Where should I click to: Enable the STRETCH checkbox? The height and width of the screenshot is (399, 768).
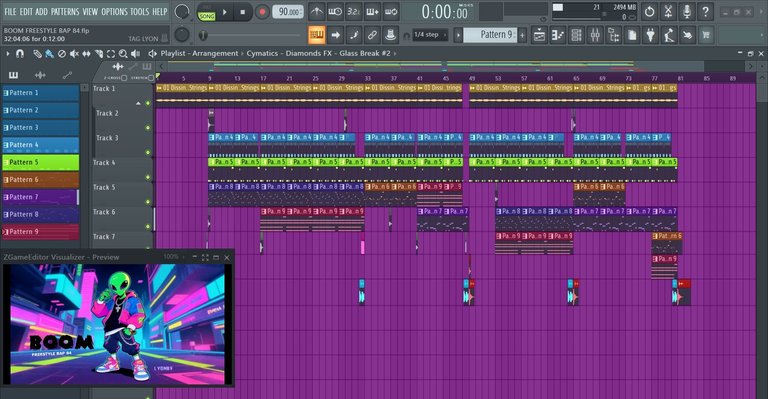(151, 78)
